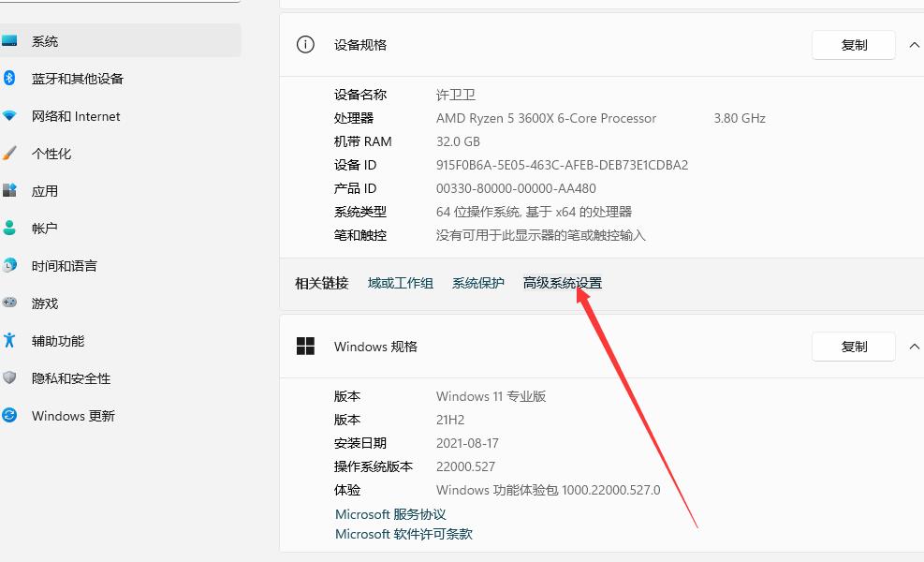924x562 pixels.
Task: Collapse the Windows 规格 section chevron
Action: 914,346
